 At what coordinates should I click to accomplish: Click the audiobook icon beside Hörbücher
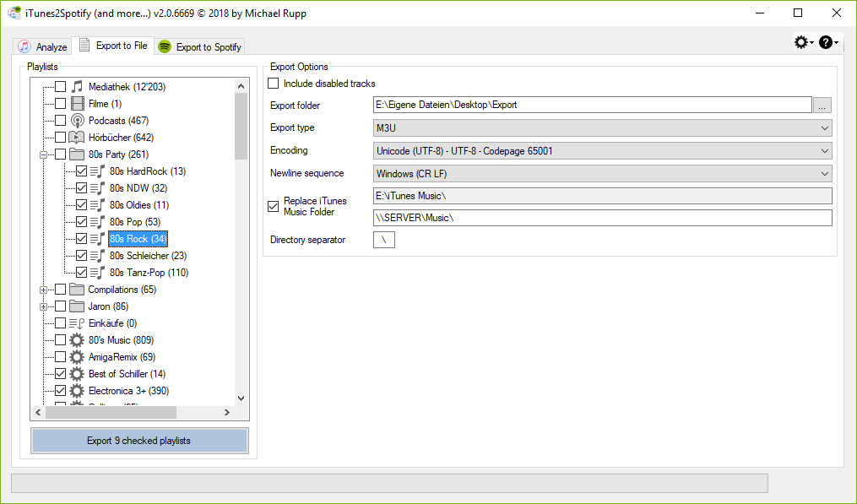click(77, 138)
